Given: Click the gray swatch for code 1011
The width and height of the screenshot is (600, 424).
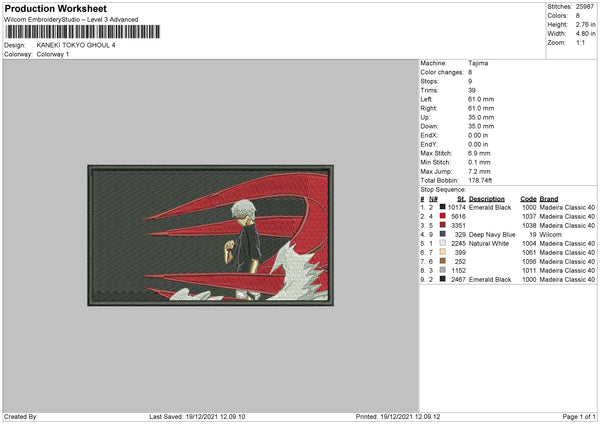Looking at the screenshot, I should 442,270.
